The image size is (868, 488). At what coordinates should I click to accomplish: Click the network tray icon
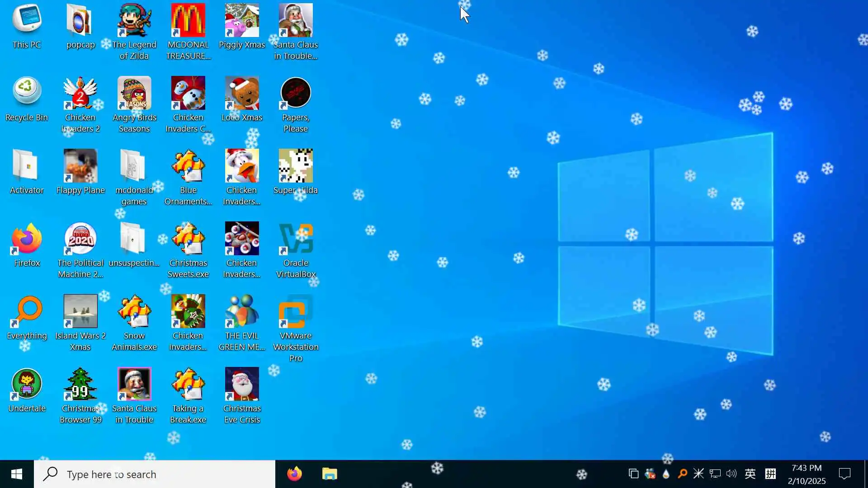pos(715,474)
